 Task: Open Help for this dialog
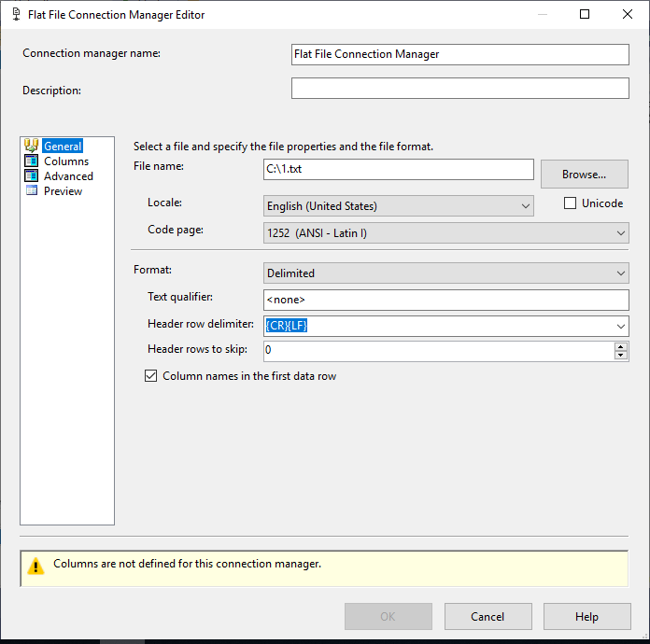tap(586, 617)
